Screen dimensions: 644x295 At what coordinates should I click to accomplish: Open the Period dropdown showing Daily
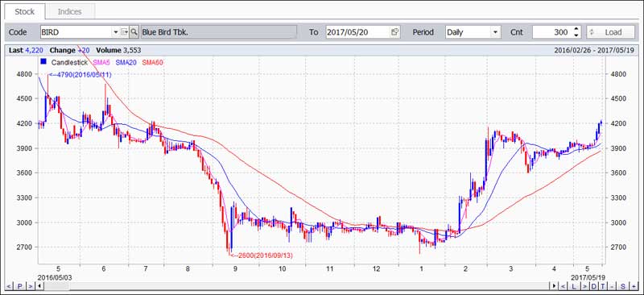click(x=496, y=31)
